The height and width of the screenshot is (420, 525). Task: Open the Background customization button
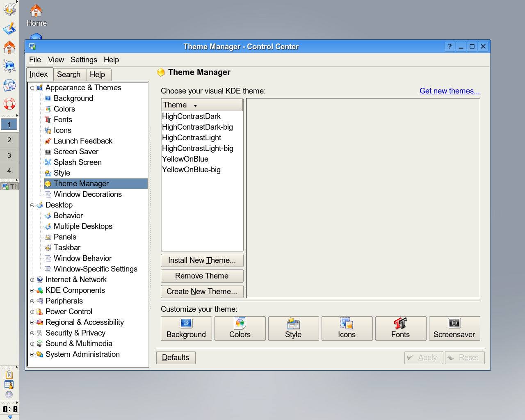point(186,329)
